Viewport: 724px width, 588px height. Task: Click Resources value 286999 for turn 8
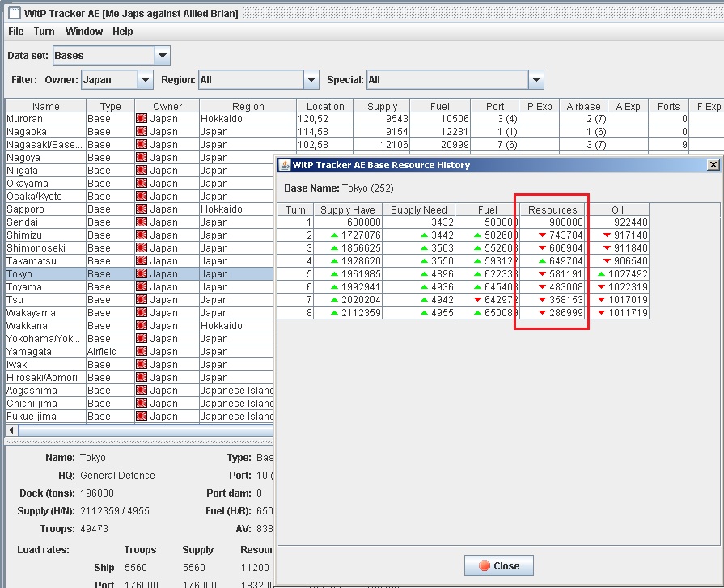click(x=566, y=312)
